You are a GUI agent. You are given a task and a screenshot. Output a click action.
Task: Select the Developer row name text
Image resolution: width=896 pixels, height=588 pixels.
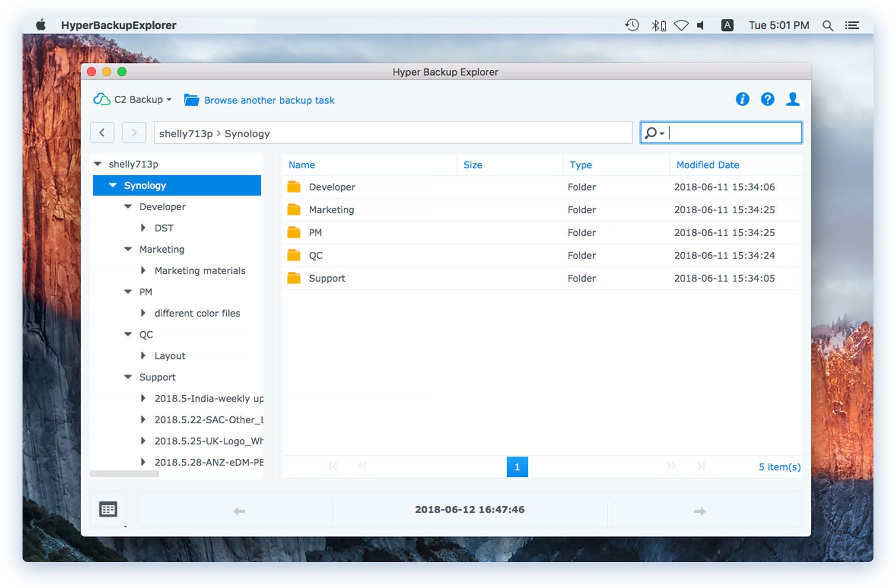(332, 187)
